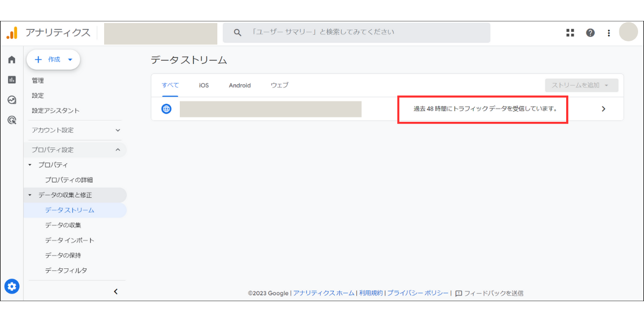Collapse the admin side navigation arrow

115,292
